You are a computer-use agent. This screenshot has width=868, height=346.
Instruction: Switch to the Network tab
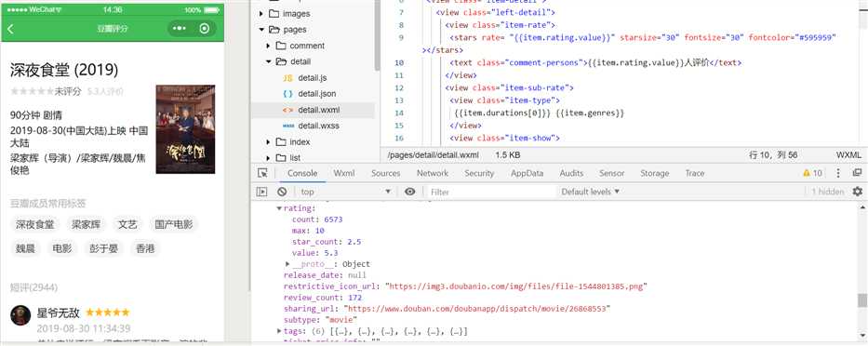pos(433,173)
